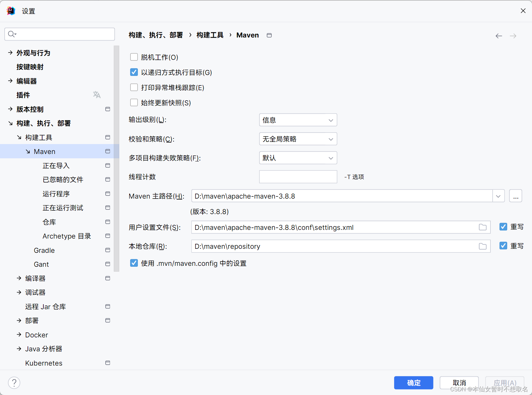This screenshot has width=532, height=395.
Task: Select Gradle in build tools
Action: [44, 250]
